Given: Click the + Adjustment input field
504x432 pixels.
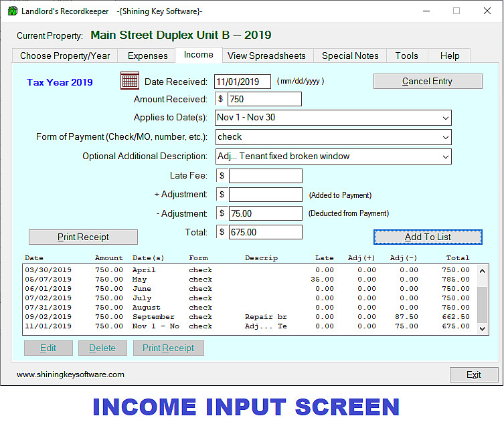Looking at the screenshot, I should tap(266, 195).
